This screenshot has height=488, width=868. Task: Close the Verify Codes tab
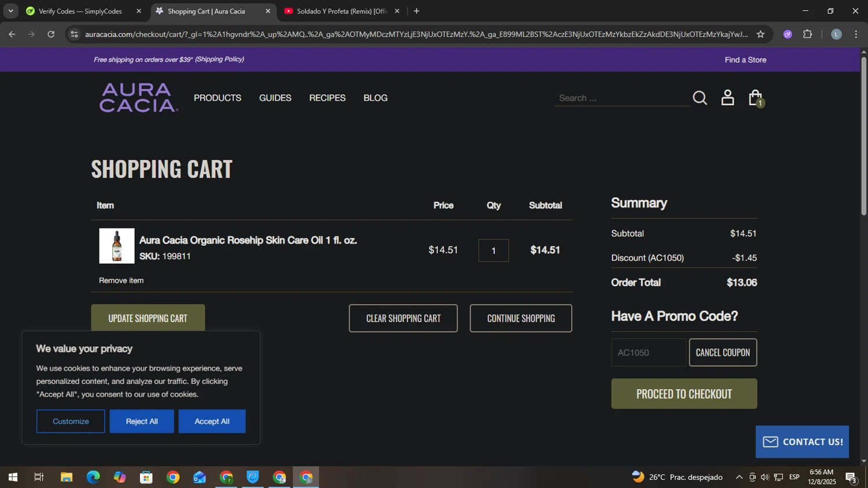[x=139, y=11]
